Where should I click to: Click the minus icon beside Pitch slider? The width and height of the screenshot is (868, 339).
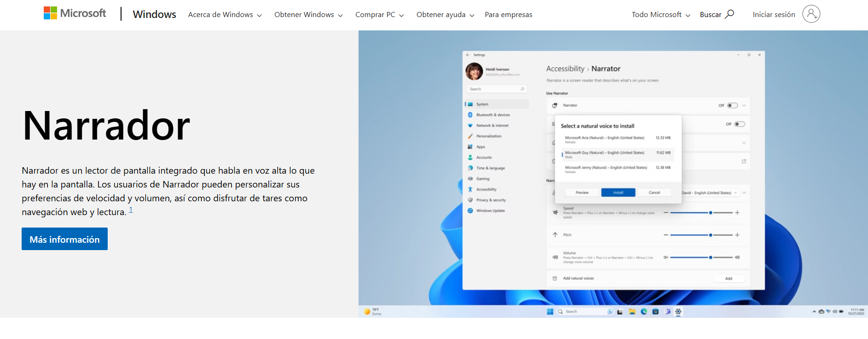point(665,235)
